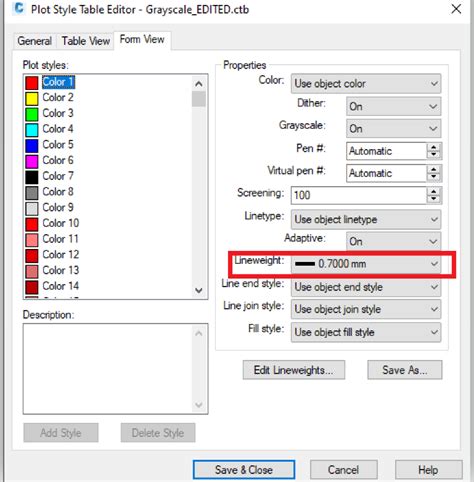Screen dimensions: 474x482
Task: Click the Screening field showing 100
Action: [359, 195]
